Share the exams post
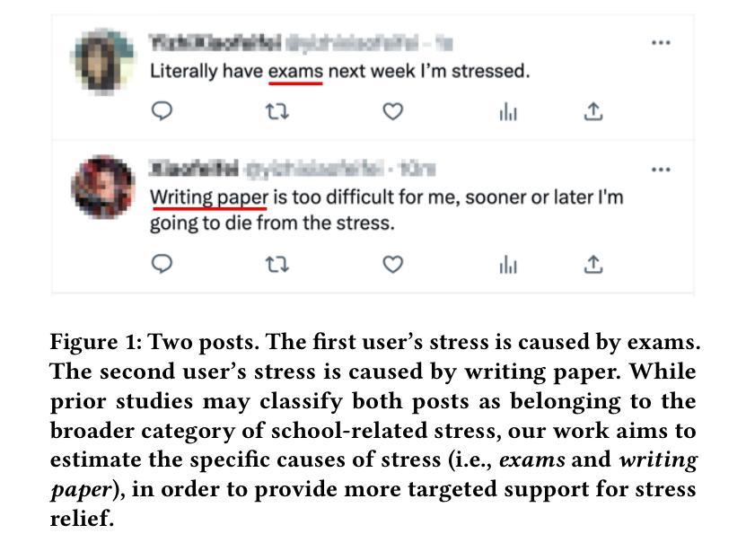 click(x=593, y=111)
